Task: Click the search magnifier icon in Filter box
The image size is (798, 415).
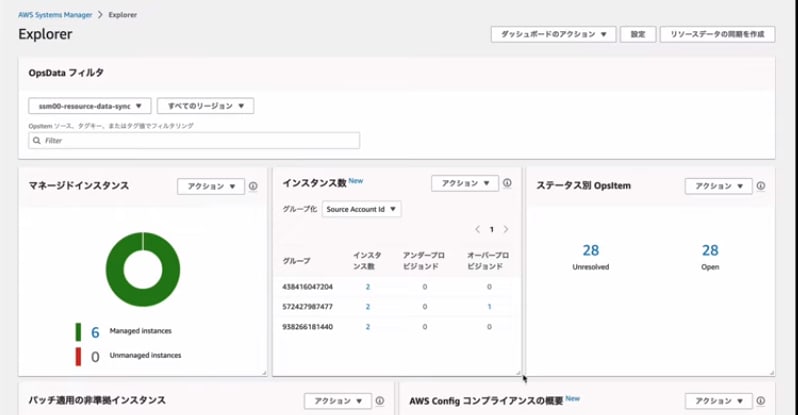Action: (37, 141)
